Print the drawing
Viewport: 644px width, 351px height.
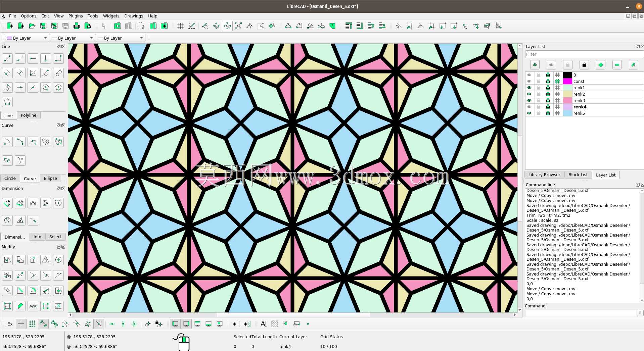76,26
